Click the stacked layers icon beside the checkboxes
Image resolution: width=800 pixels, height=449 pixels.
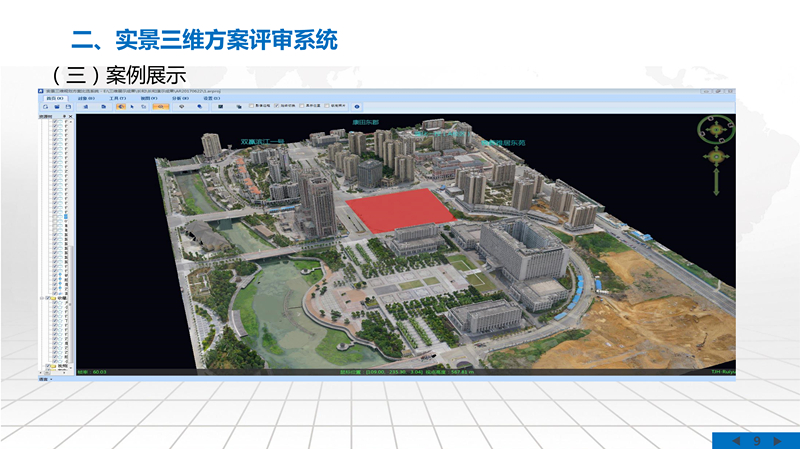tap(239, 107)
